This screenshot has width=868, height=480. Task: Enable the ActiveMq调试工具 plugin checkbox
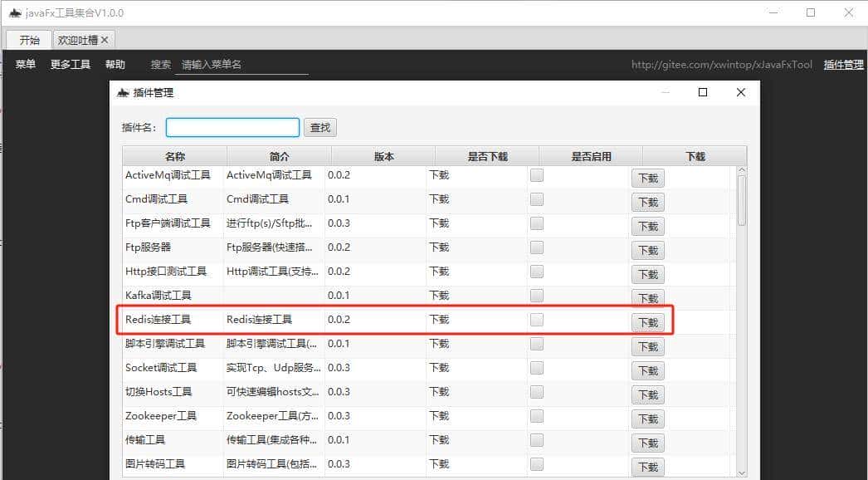pos(537,174)
